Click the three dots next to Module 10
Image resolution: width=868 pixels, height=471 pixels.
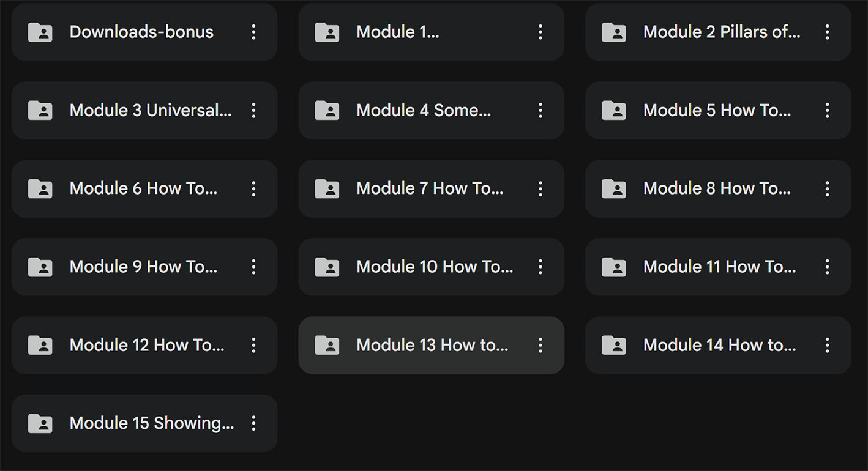point(541,267)
